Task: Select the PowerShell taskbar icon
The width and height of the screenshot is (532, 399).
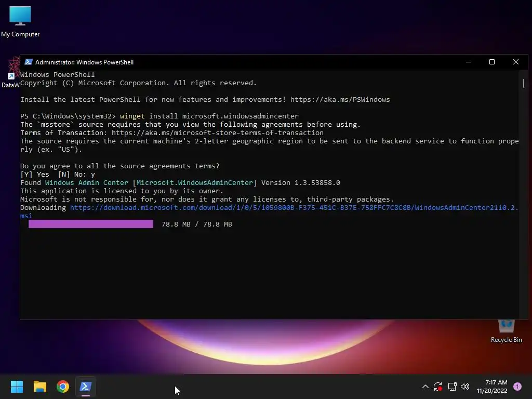Action: (x=86, y=387)
